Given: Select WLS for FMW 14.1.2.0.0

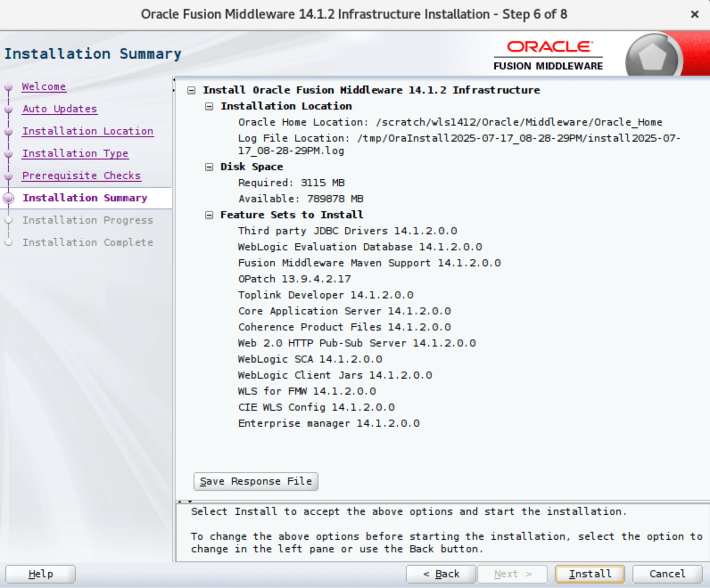Looking at the screenshot, I should [x=307, y=392].
